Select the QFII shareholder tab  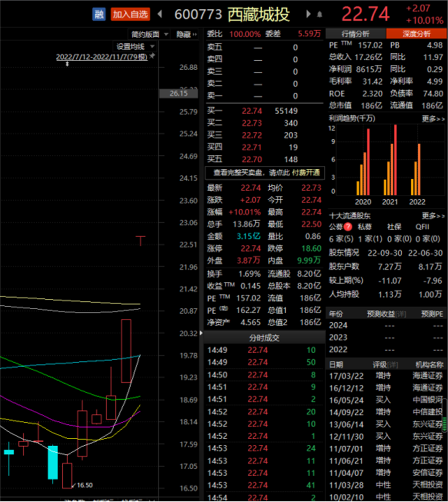[x=423, y=227]
